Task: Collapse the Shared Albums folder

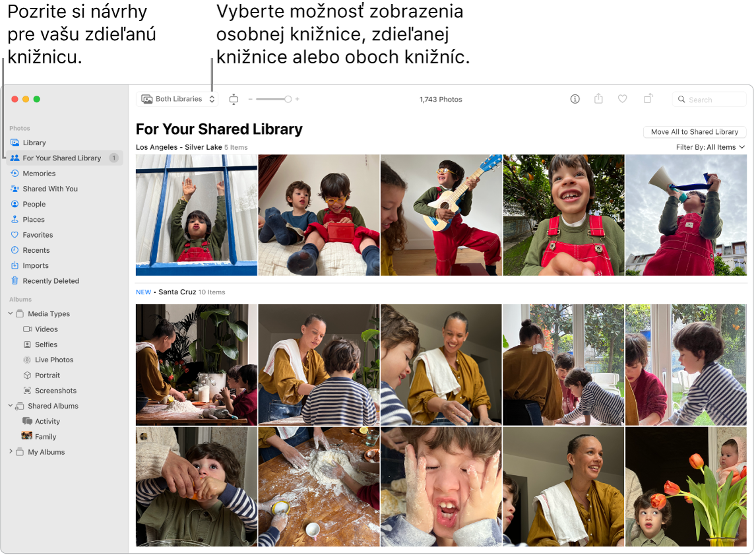Action: click(11, 405)
